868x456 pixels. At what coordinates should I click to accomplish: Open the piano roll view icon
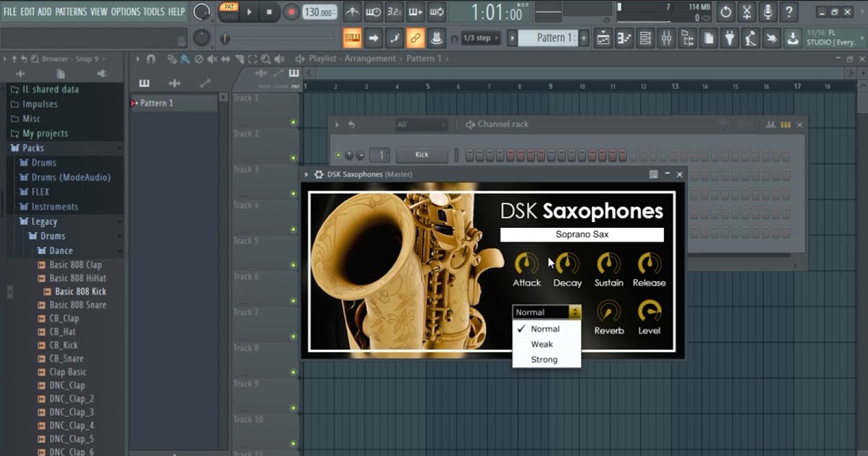624,38
